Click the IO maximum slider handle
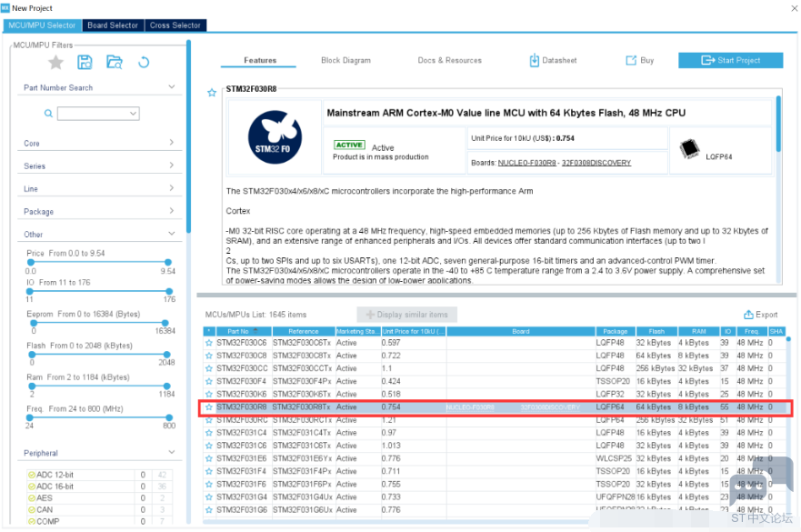The width and height of the screenshot is (801, 532). tap(169, 291)
